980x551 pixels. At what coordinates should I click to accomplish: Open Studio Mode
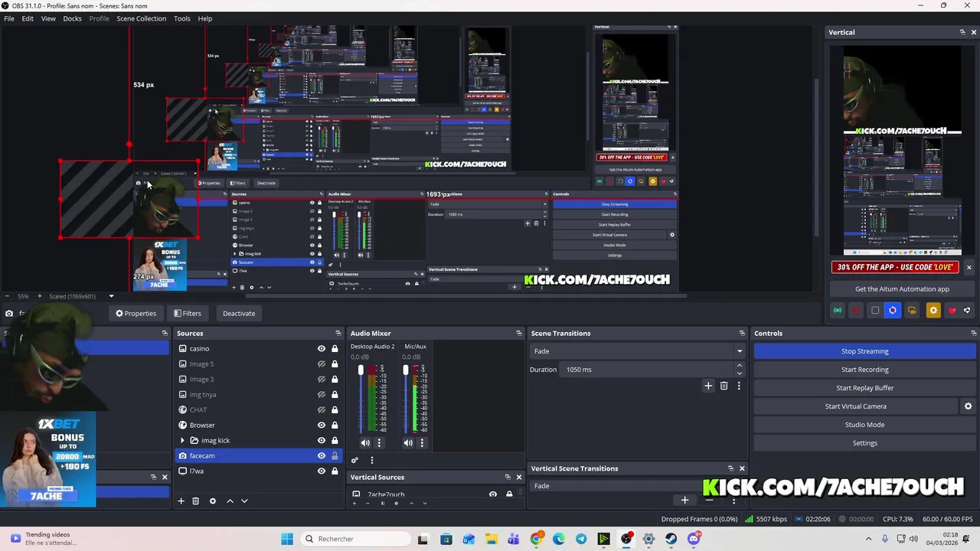(865, 425)
